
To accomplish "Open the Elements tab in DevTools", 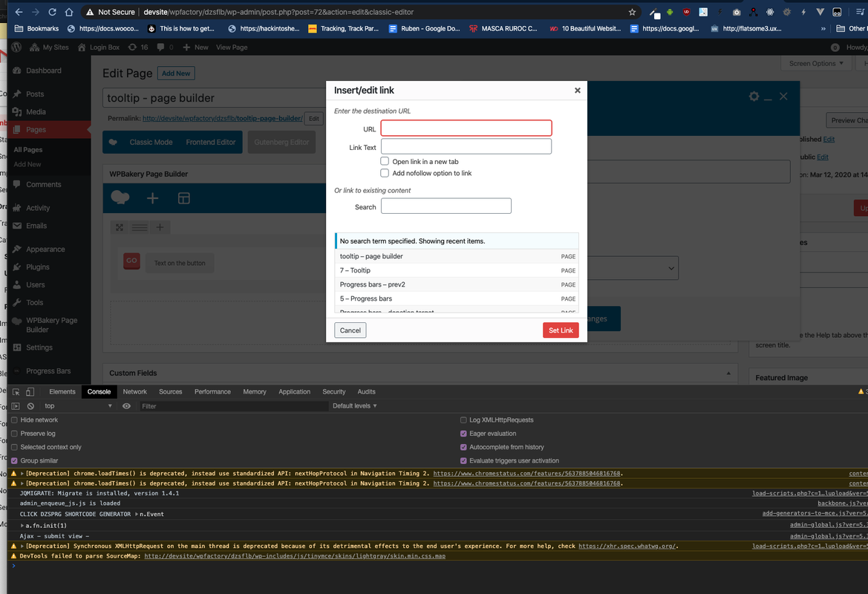I will [62, 392].
